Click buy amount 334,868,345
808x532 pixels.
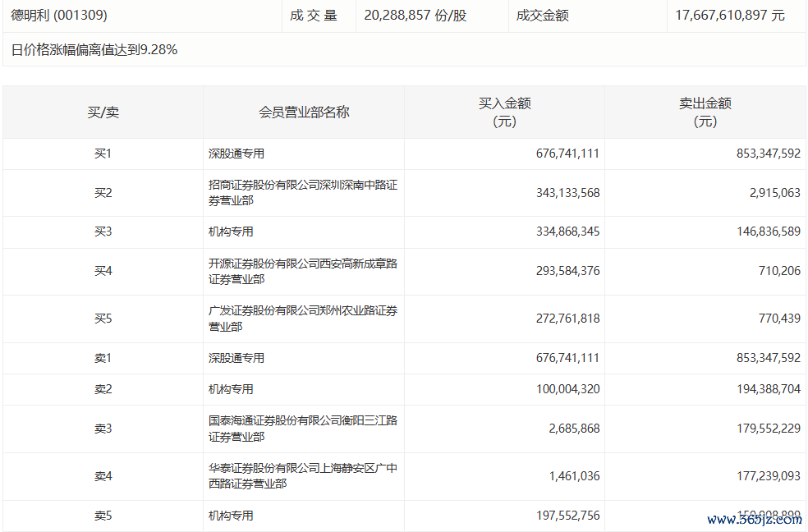567,232
